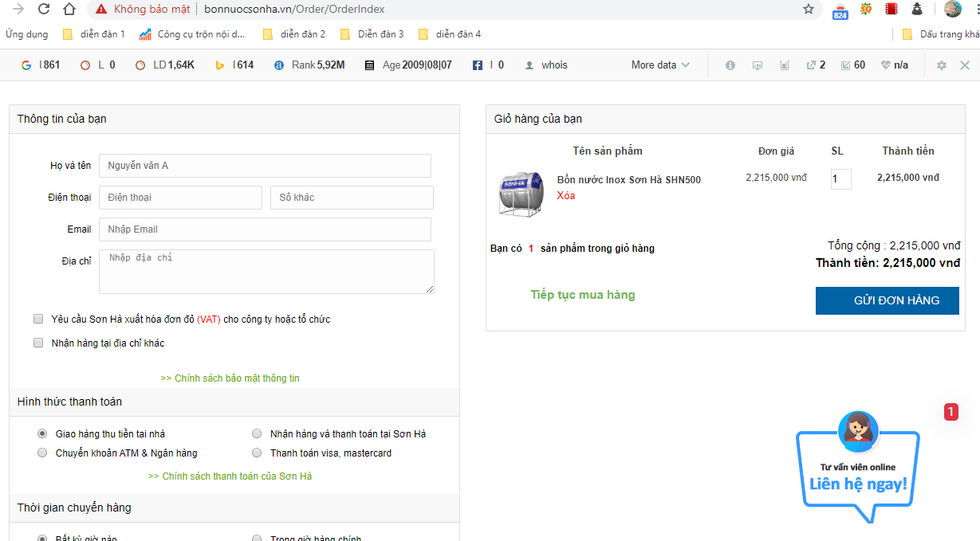This screenshot has width=980, height=541.
Task: Click the Google index icon in SEO bar
Action: point(26,65)
